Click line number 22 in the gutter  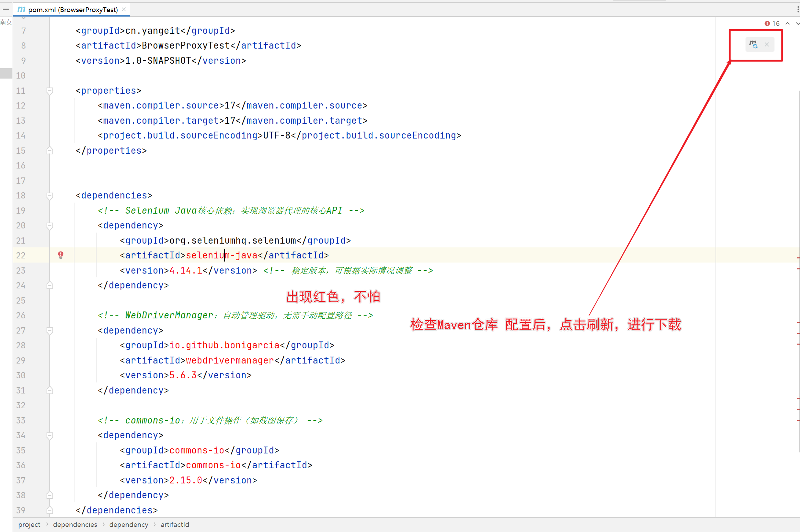tap(21, 255)
